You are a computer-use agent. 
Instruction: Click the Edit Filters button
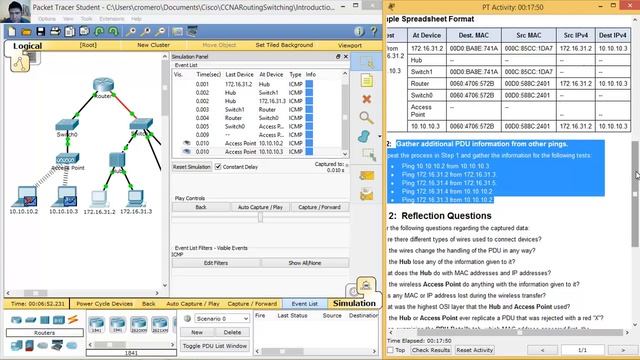216,263
